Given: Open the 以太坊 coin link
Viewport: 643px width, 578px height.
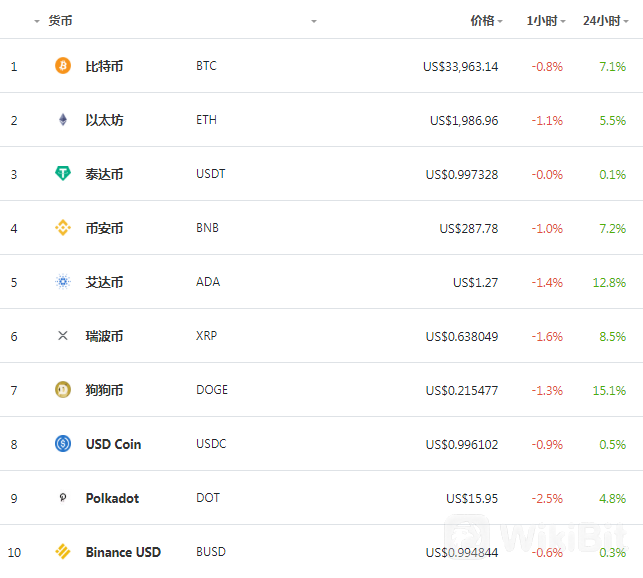Looking at the screenshot, I should coord(104,120).
